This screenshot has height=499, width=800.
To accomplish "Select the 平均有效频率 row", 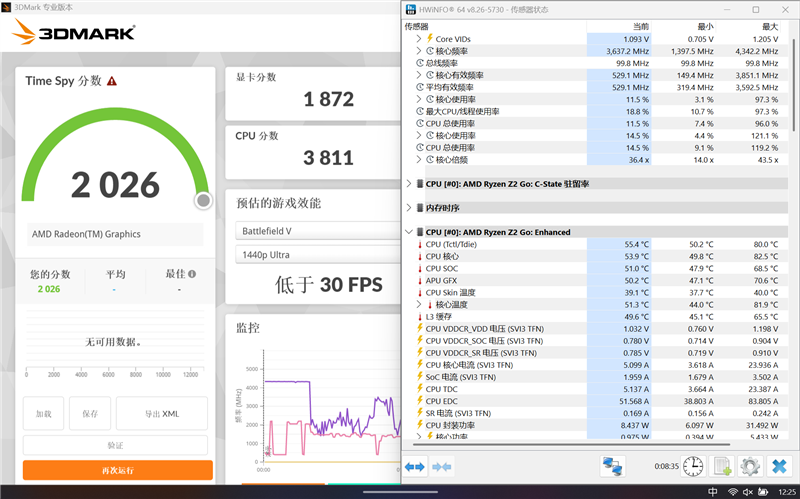I will pos(594,87).
